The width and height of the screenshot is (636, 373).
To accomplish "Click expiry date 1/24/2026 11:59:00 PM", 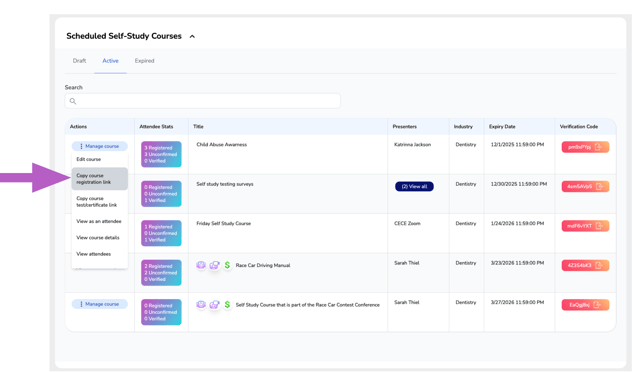I will pos(517,223).
